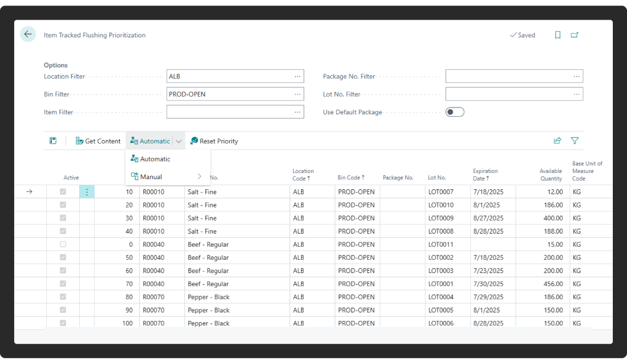Click the LOT0006 lot number cell
627x364 pixels.
447,323
